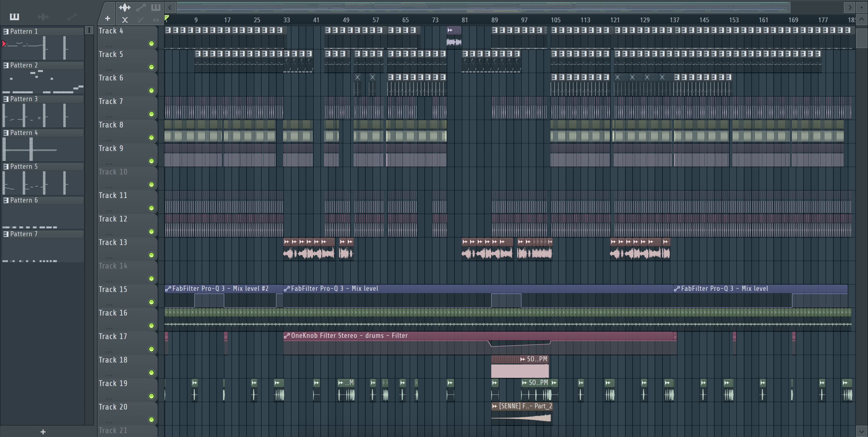This screenshot has height=437, width=868.
Task: Select the Track 7 header
Action: pyautogui.click(x=127, y=108)
